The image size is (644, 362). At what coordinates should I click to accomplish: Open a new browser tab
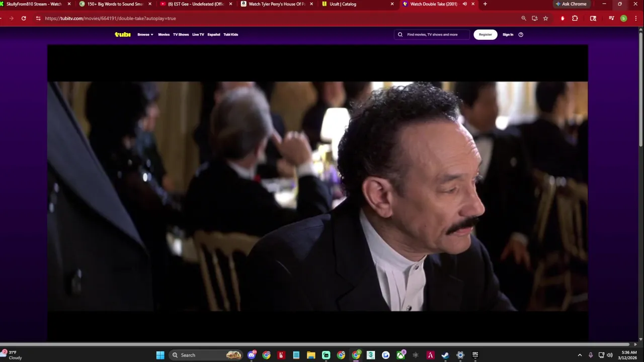[485, 4]
